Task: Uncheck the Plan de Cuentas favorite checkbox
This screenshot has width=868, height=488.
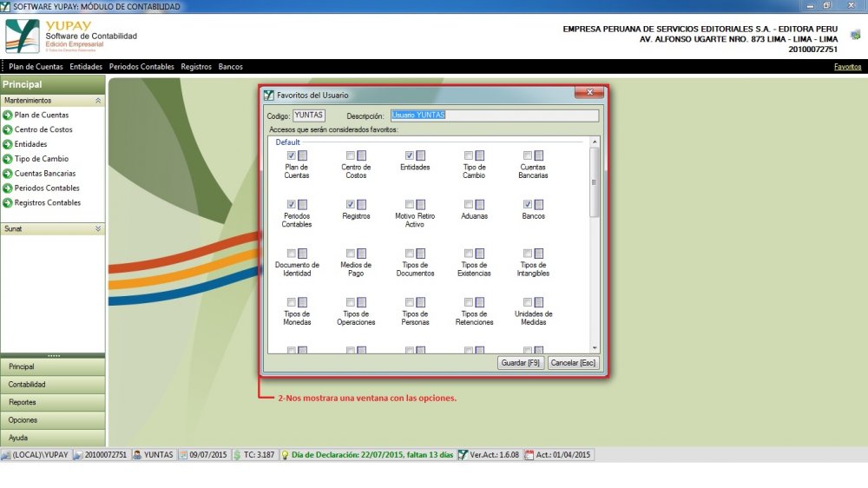Action: [x=291, y=155]
